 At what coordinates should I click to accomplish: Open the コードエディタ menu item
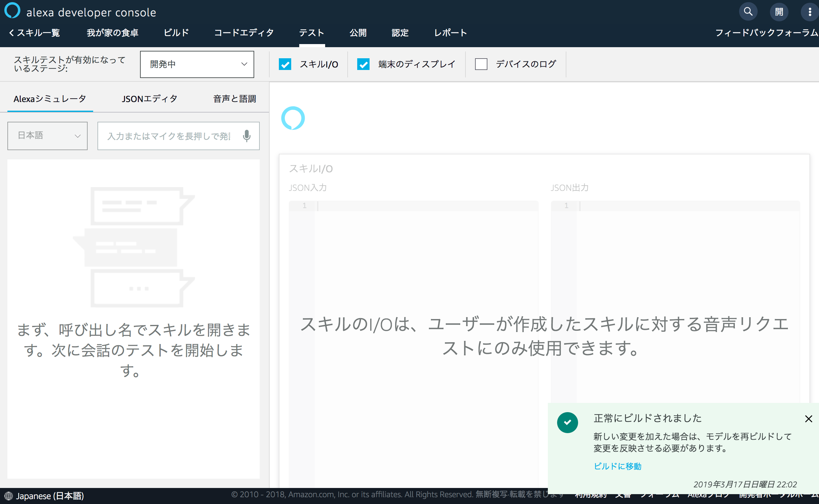tap(244, 33)
